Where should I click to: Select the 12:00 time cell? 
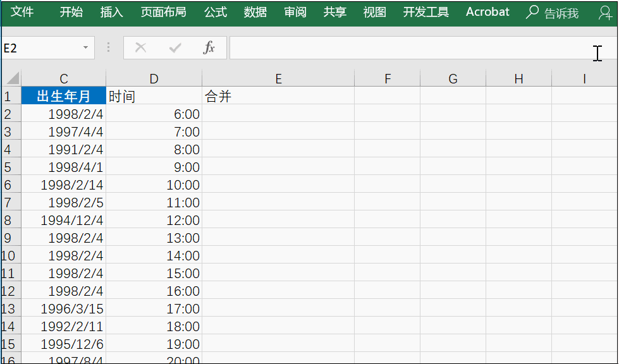point(154,220)
